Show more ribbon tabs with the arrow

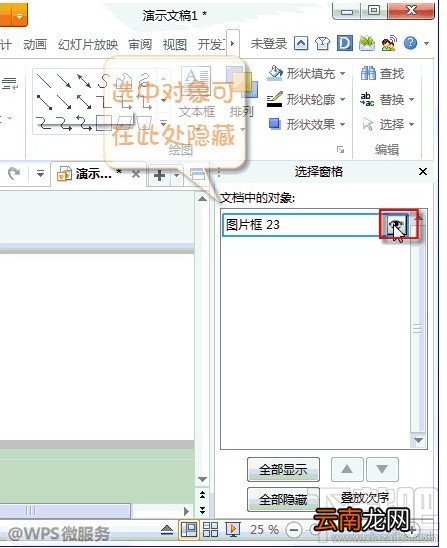click(233, 44)
